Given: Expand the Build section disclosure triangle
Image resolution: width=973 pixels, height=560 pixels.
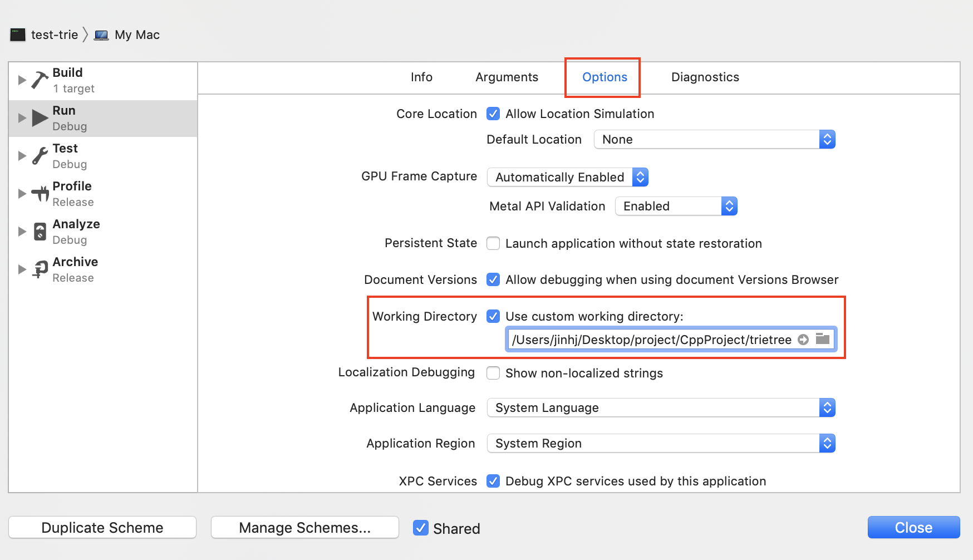Looking at the screenshot, I should click(22, 80).
